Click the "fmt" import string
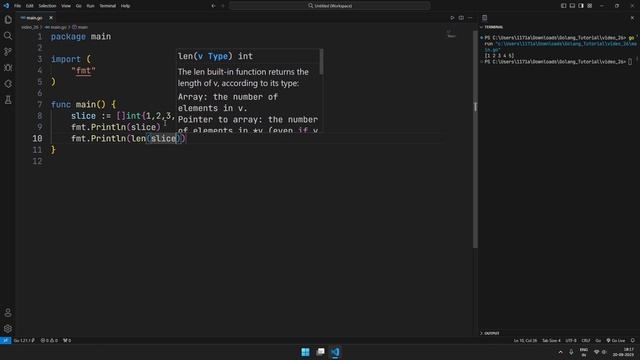 coord(83,71)
